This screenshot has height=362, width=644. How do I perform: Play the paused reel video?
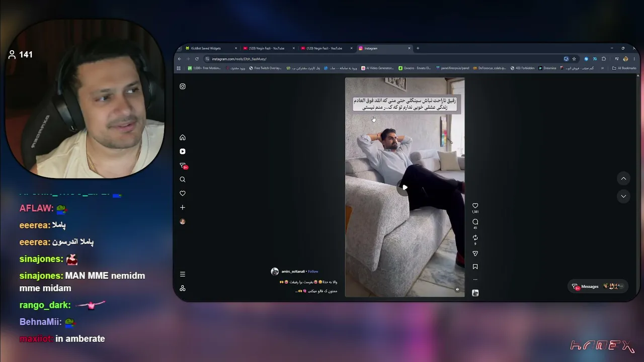pyautogui.click(x=405, y=188)
